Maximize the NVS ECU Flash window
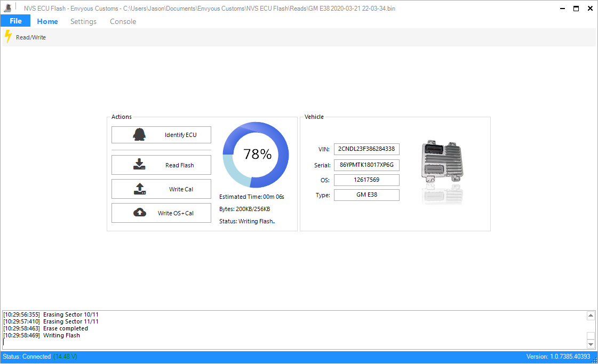The image size is (598, 364). tap(576, 9)
